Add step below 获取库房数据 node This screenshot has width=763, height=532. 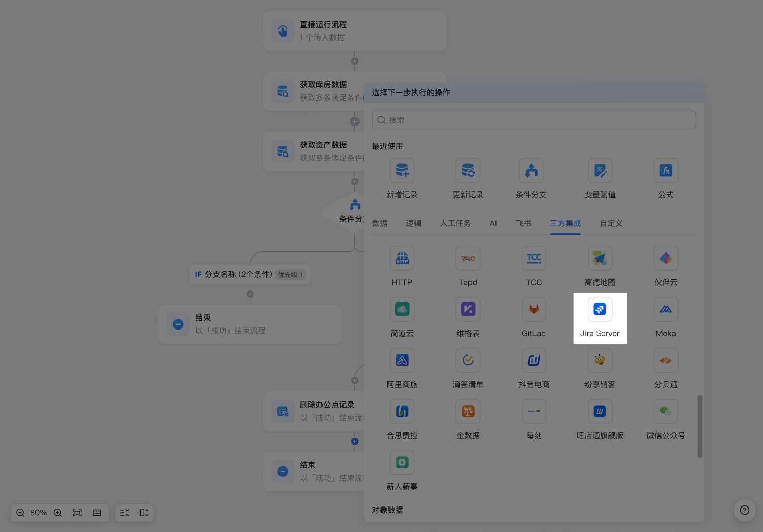(354, 121)
